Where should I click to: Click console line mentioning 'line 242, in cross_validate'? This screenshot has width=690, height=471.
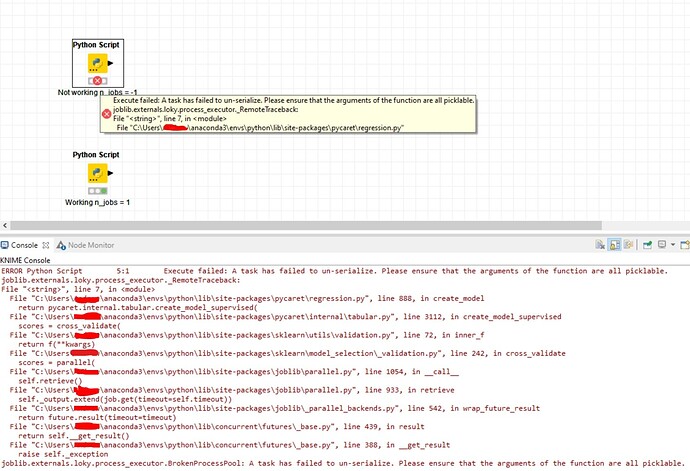click(287, 353)
